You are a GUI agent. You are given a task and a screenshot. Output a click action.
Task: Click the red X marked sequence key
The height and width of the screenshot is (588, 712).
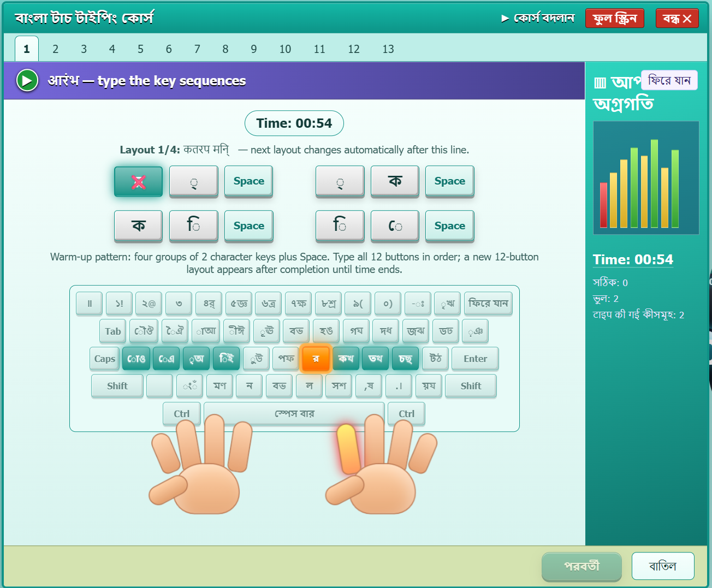[x=139, y=181]
